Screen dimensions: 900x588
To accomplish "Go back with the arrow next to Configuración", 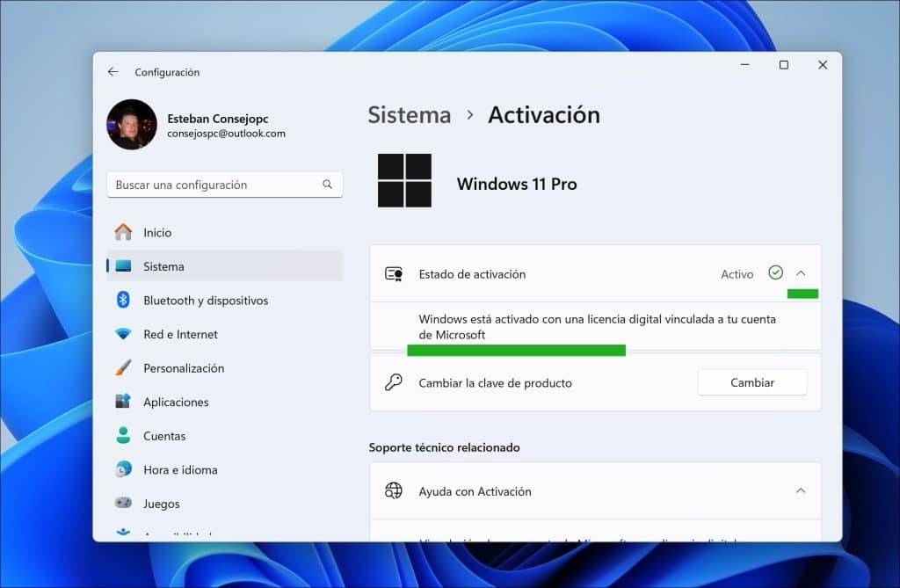I will (112, 72).
